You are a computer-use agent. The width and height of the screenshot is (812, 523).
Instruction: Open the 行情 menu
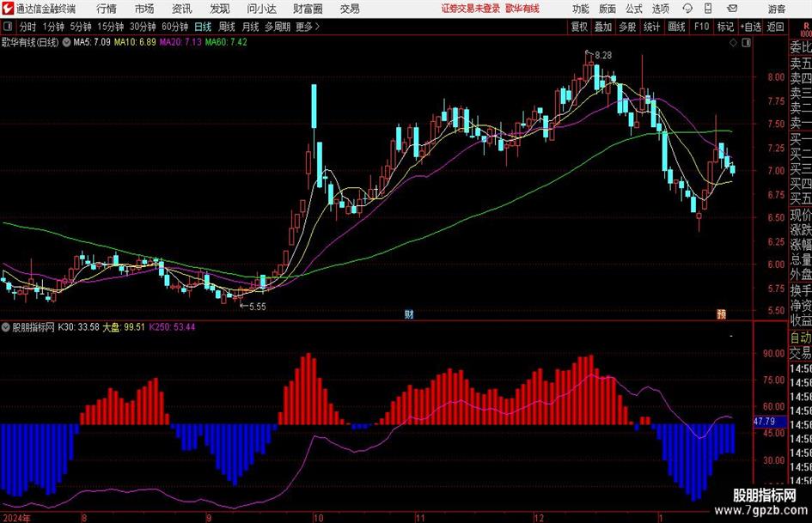coord(107,9)
